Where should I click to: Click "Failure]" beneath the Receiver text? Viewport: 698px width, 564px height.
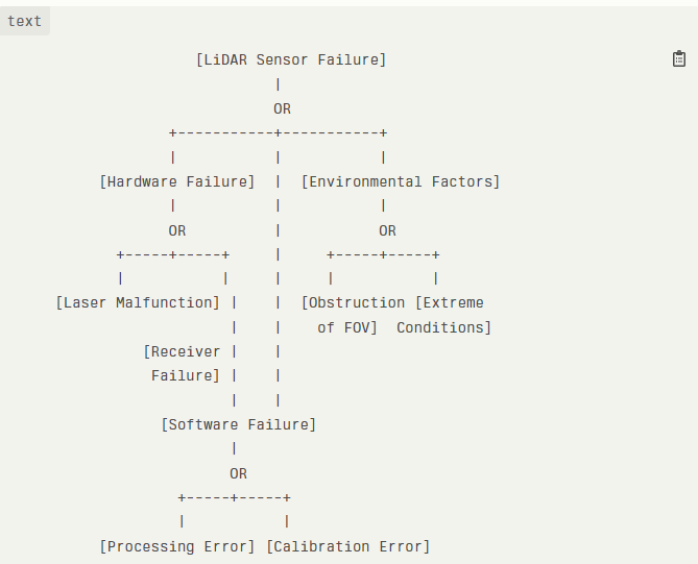185,376
